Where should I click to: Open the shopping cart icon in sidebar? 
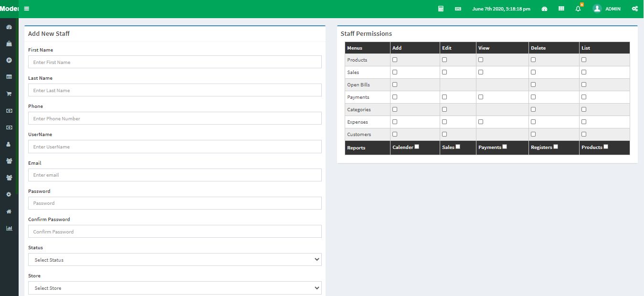click(9, 94)
